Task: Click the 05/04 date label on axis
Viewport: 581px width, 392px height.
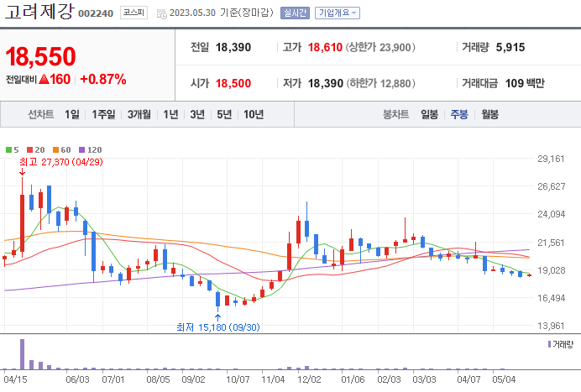Action: (x=504, y=379)
